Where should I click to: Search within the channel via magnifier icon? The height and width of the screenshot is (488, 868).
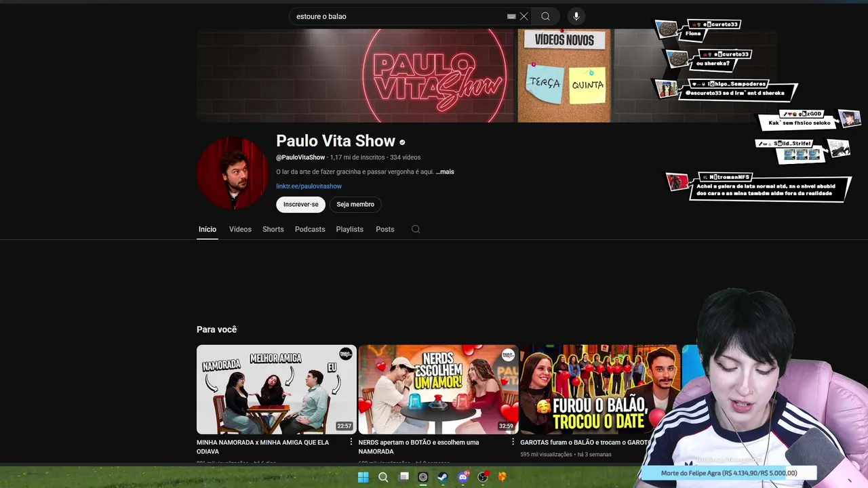click(x=416, y=230)
